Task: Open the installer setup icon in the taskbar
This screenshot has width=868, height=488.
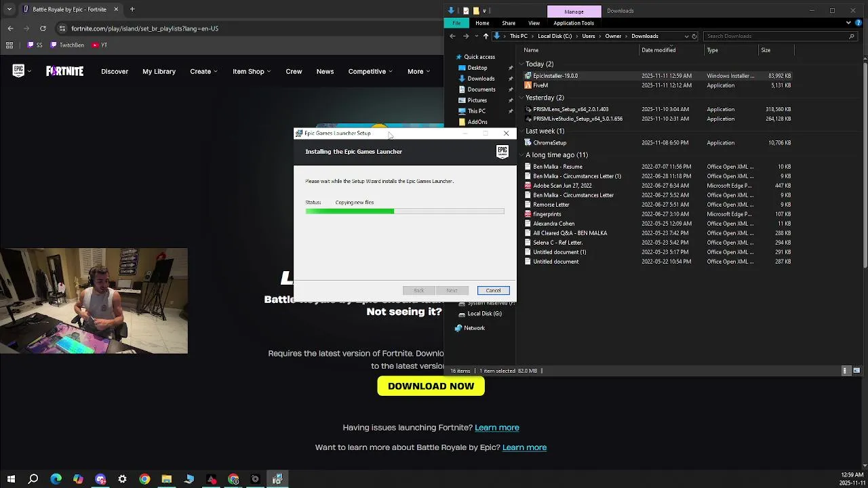Action: (277, 479)
